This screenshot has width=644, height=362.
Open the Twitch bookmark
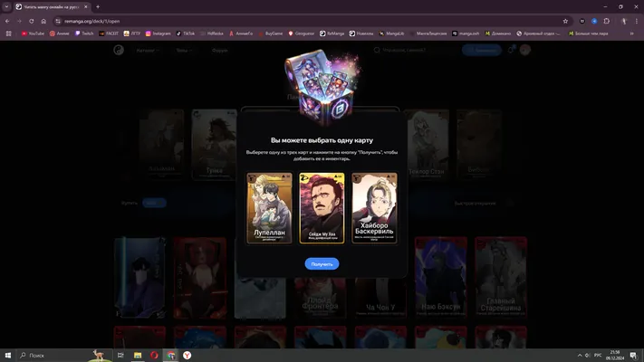[84, 33]
